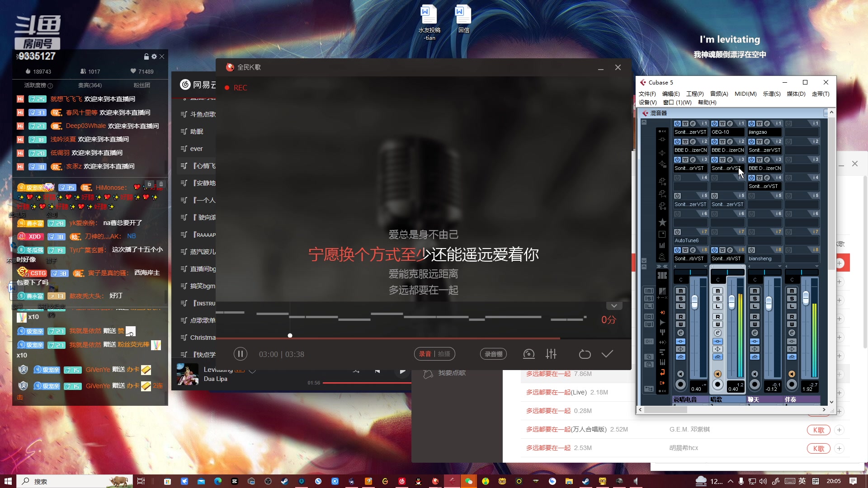Click the orange return arrow icon in mixer sidebar
This screenshot has width=868, height=488.
662,372
